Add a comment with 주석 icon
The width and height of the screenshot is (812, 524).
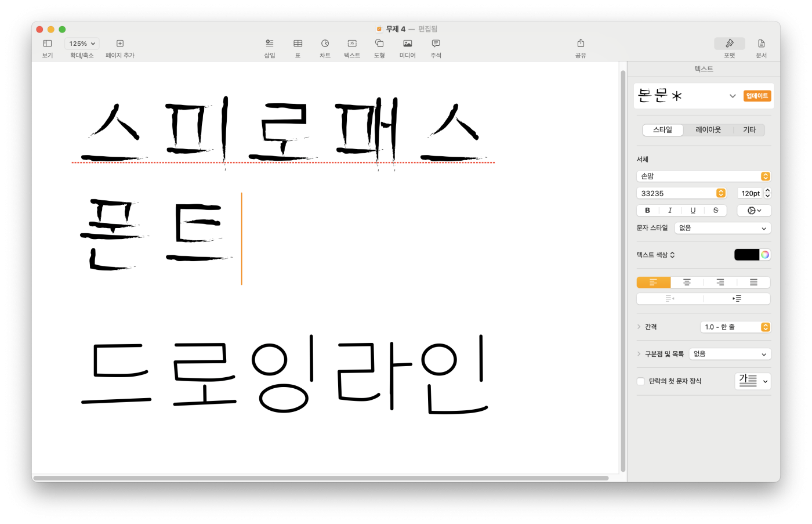[x=436, y=44]
